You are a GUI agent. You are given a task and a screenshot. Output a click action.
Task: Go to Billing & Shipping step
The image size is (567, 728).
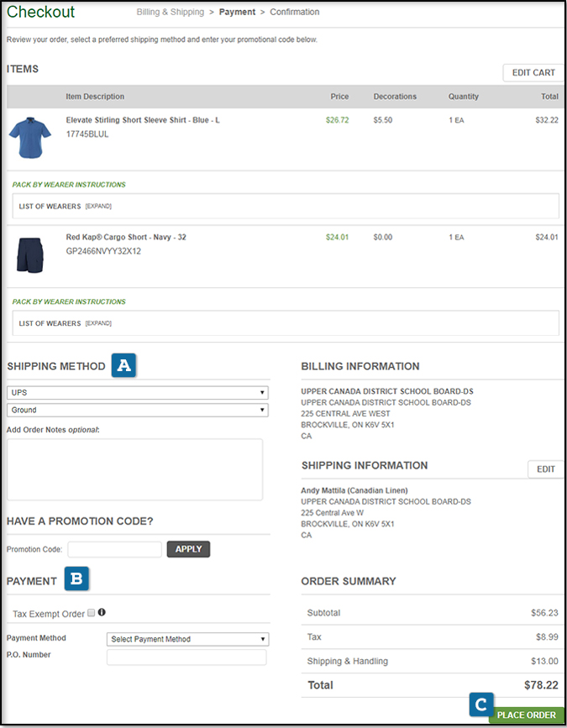pos(170,13)
